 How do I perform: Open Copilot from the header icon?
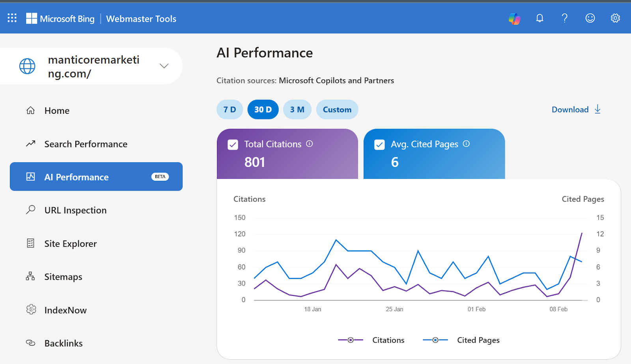point(514,19)
